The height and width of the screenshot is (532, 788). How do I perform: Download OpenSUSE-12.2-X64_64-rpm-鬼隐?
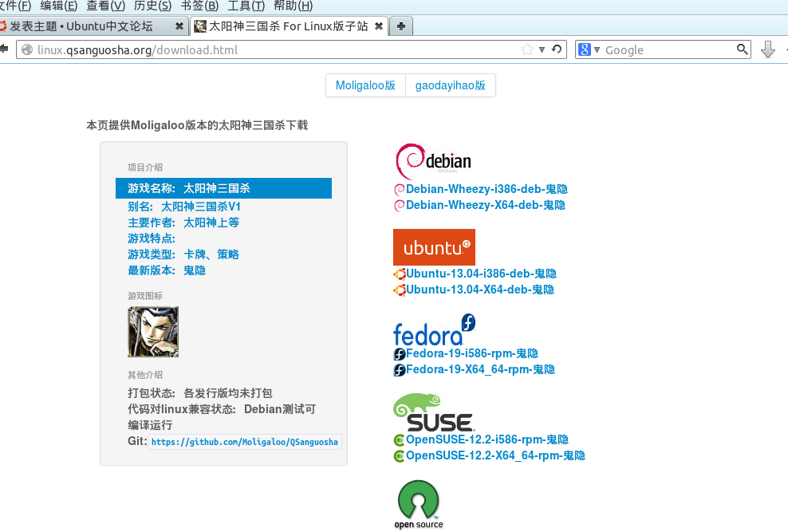(x=495, y=455)
